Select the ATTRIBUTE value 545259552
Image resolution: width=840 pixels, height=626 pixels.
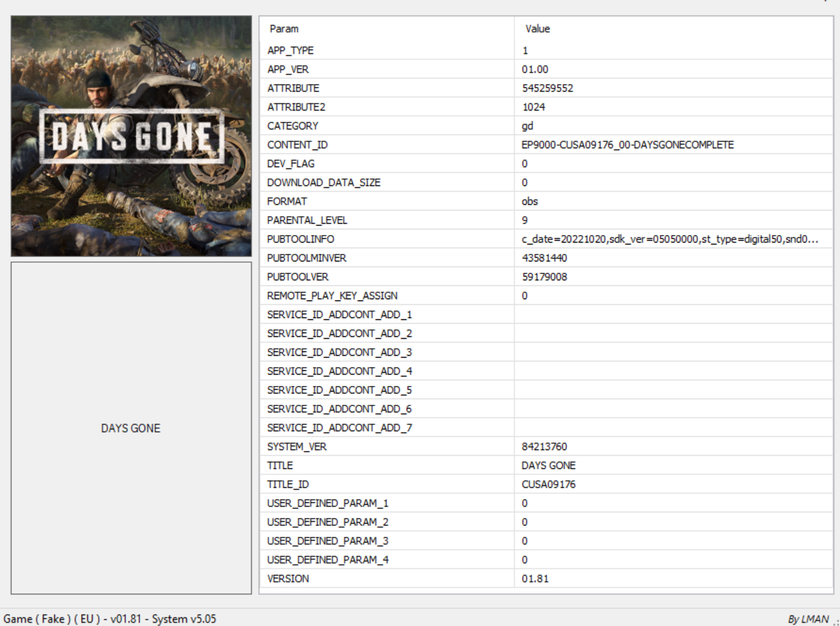click(547, 88)
